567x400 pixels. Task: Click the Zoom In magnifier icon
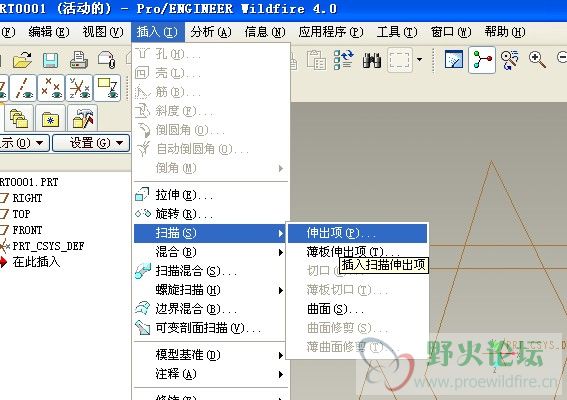537,59
